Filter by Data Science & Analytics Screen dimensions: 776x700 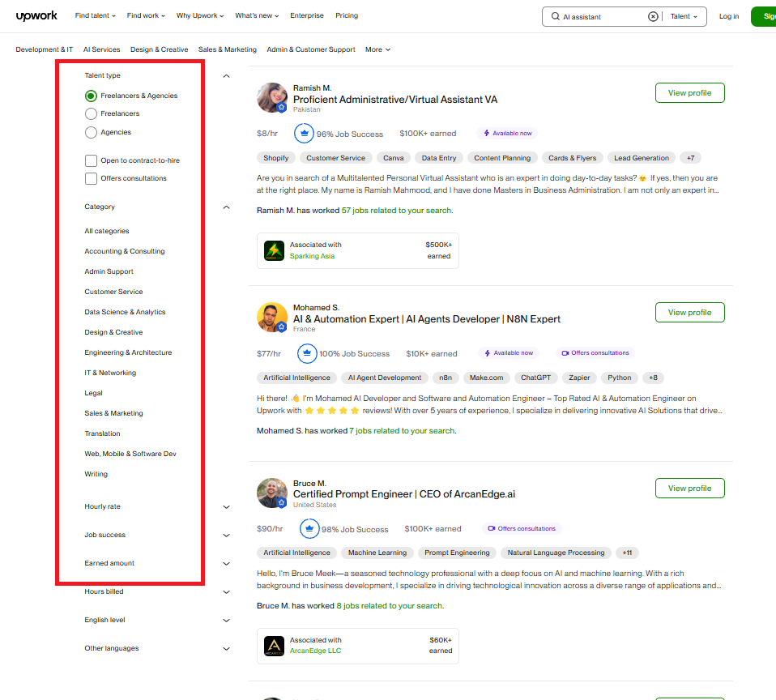(x=125, y=312)
